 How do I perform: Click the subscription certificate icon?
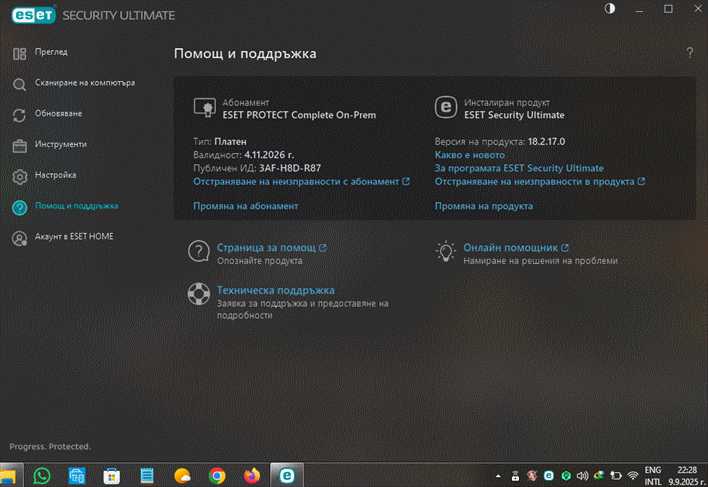[x=205, y=108]
